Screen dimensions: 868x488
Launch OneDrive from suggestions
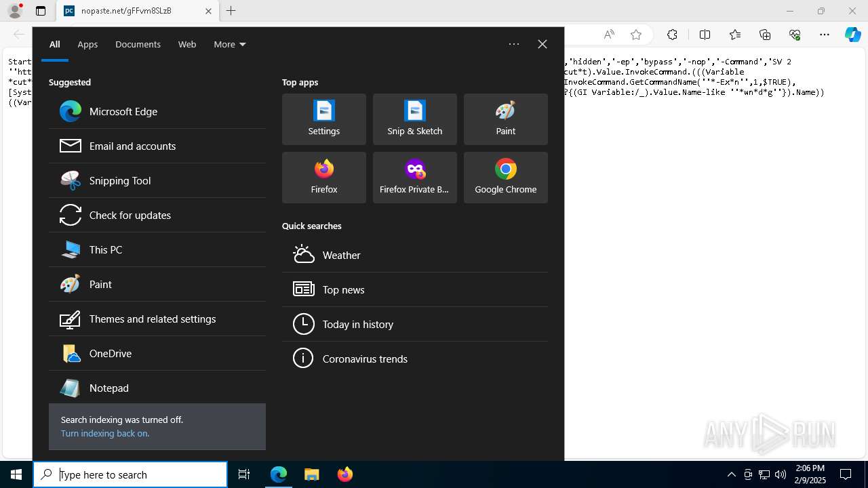(157, 353)
